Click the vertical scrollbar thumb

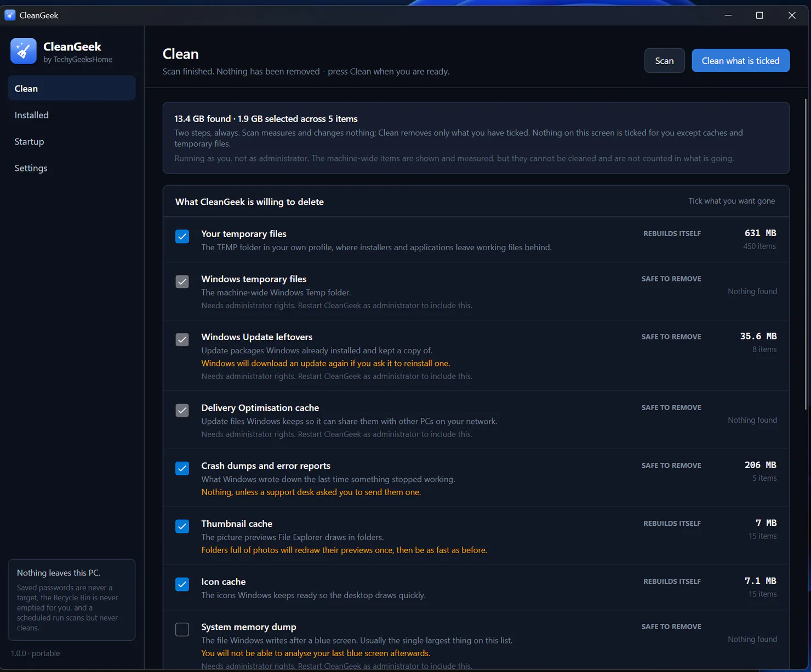[x=806, y=255]
